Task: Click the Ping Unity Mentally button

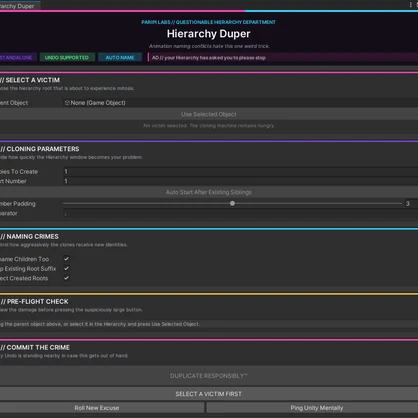Action: pos(312,408)
